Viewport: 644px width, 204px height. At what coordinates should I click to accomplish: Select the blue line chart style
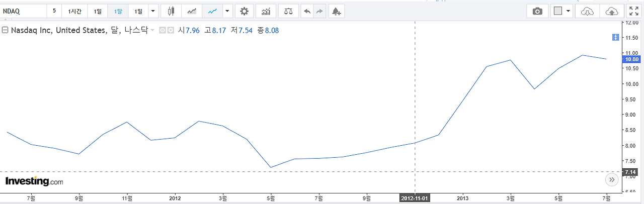212,11
